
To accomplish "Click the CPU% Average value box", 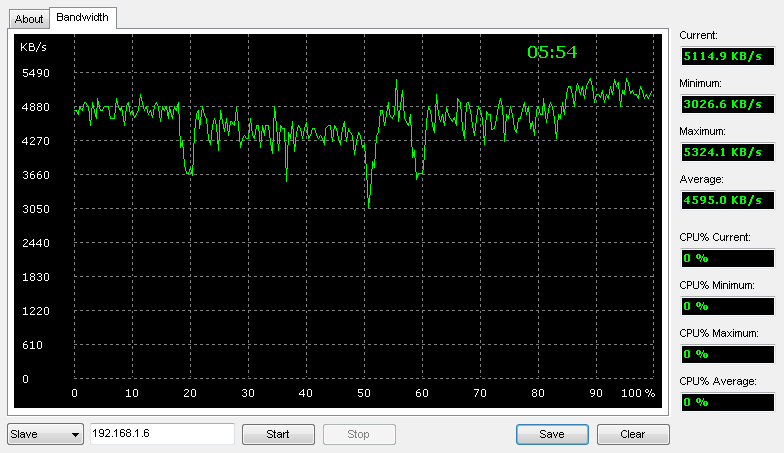I will tap(728, 402).
